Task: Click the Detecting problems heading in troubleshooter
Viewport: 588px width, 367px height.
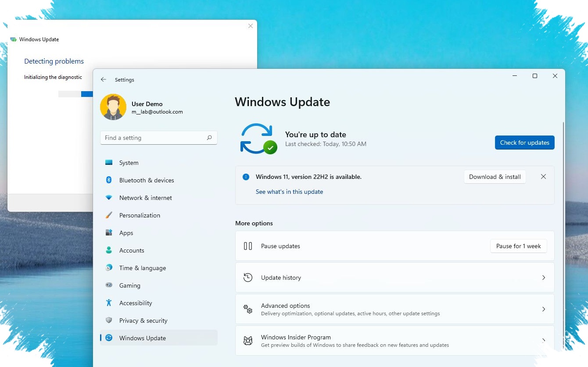Action: click(x=54, y=61)
